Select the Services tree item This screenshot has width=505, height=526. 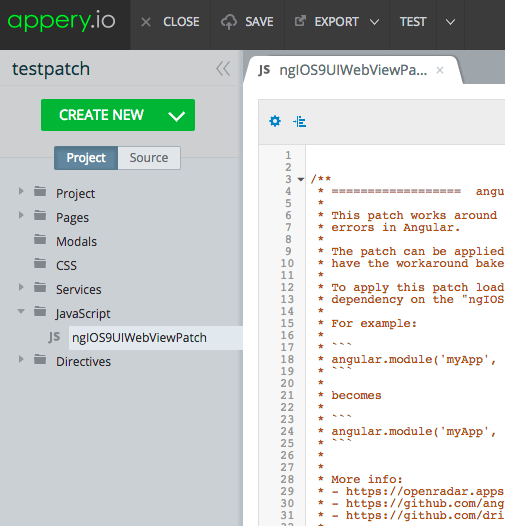pos(79,290)
